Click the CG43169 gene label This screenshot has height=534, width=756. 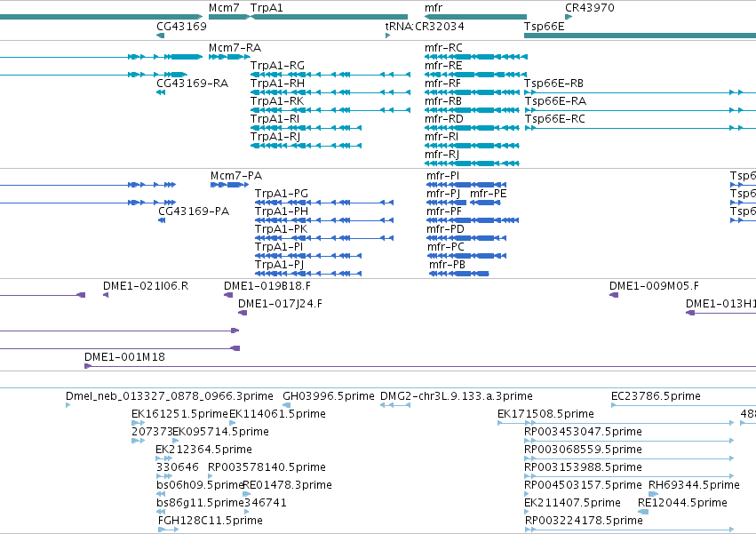pos(182,26)
